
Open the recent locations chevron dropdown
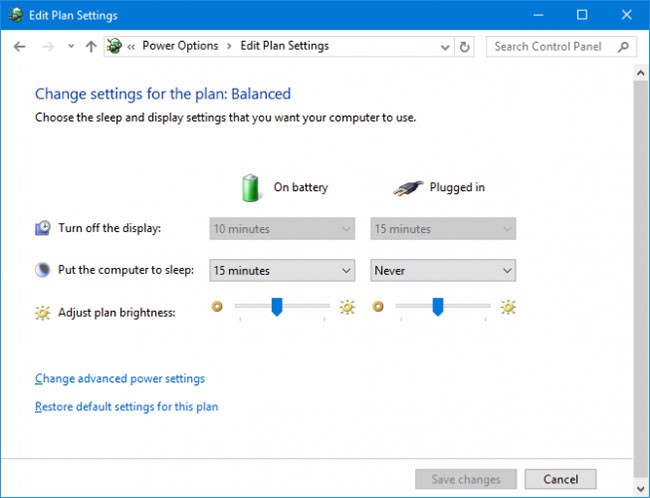pos(70,46)
